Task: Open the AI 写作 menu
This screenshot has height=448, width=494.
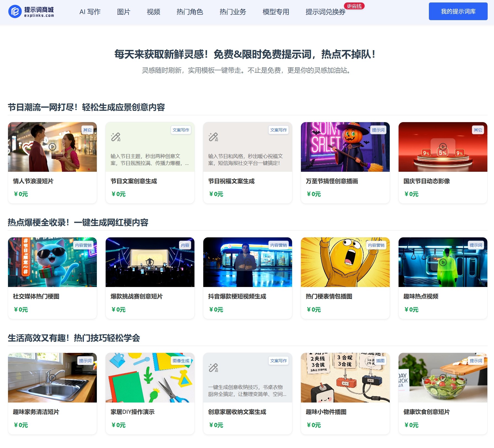Action: pos(90,12)
